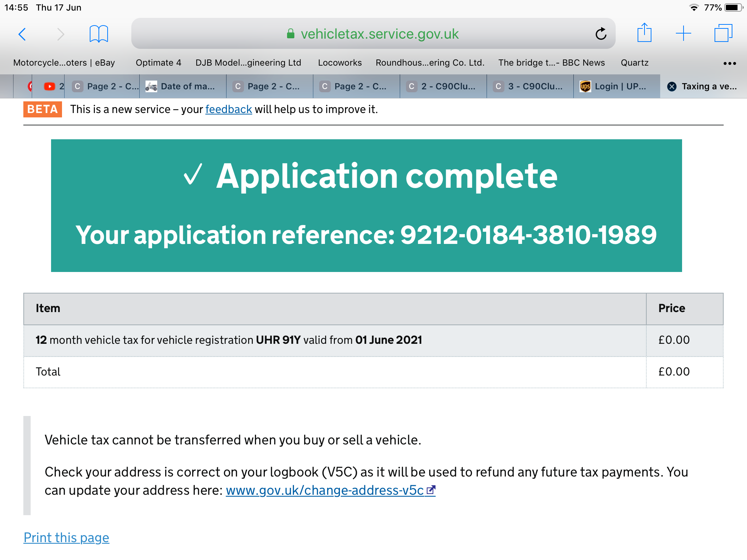Tap the Safari back arrow
This screenshot has height=560, width=747.
(22, 34)
